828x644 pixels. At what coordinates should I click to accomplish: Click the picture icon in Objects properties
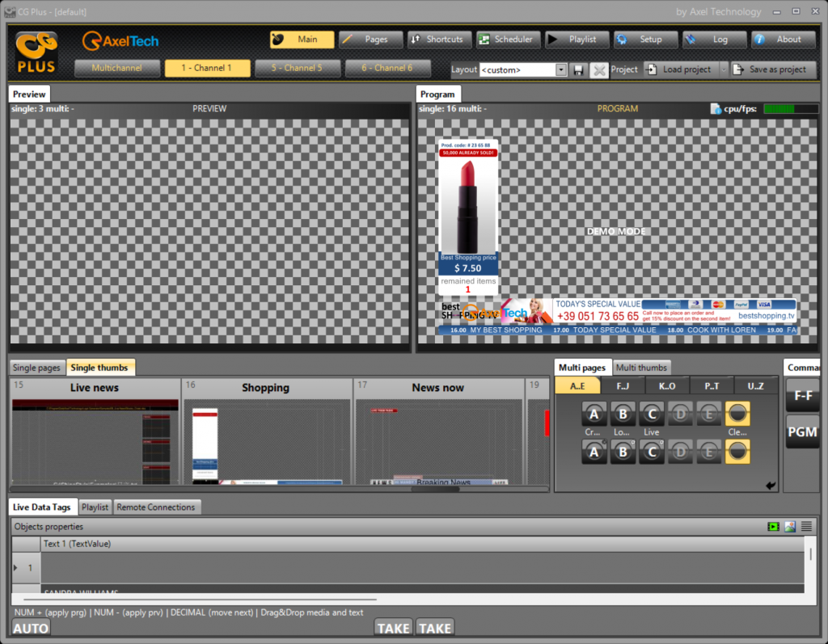click(x=790, y=527)
